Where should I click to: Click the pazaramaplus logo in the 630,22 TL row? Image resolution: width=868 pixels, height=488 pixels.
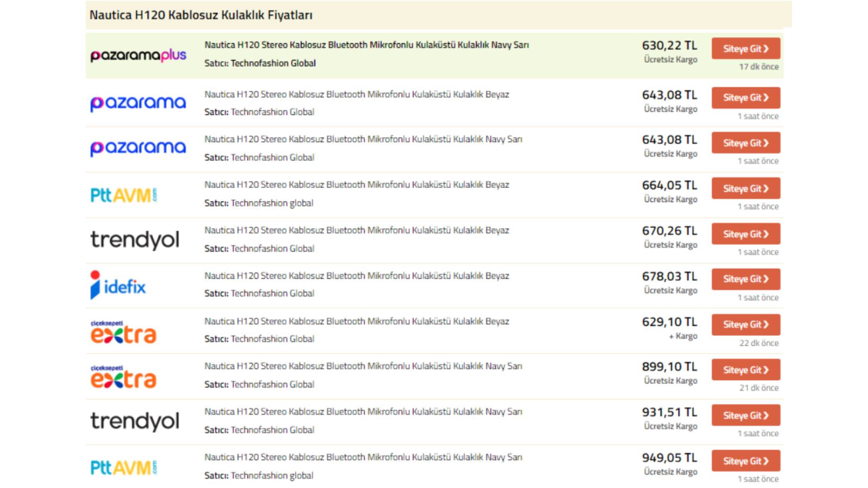click(138, 56)
